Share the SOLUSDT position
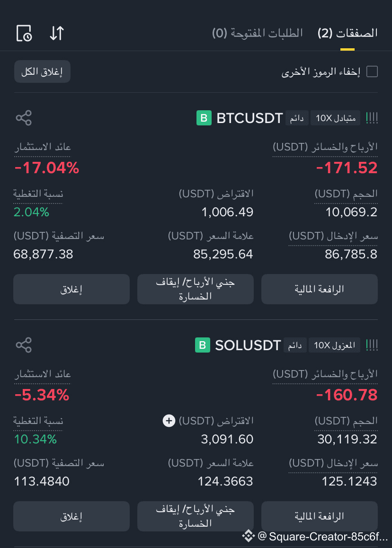The height and width of the screenshot is (548, 392). [24, 345]
